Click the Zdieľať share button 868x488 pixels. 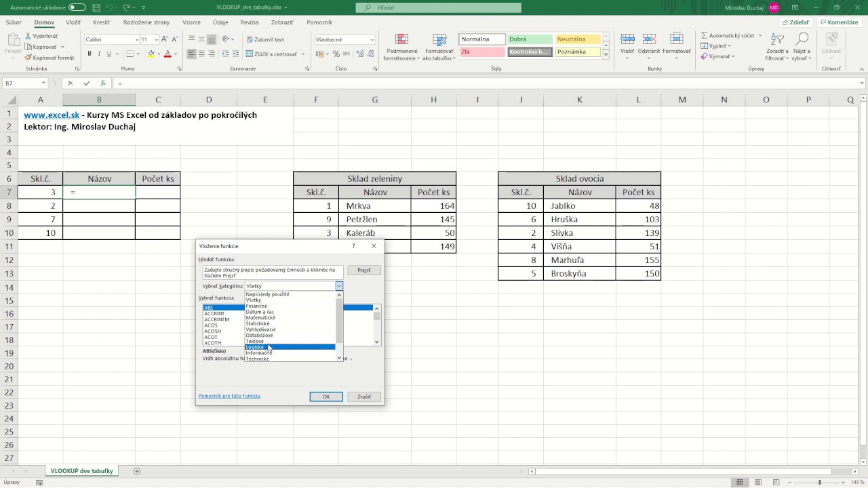pos(795,22)
